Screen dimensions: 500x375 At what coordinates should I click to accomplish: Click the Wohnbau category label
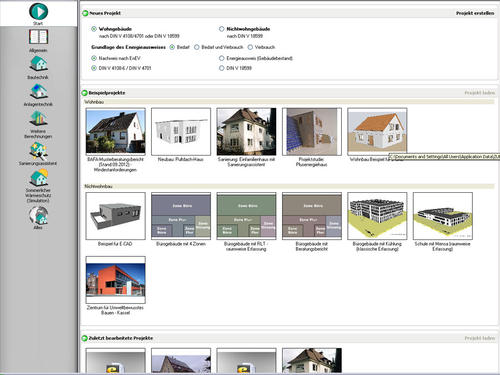click(94, 102)
